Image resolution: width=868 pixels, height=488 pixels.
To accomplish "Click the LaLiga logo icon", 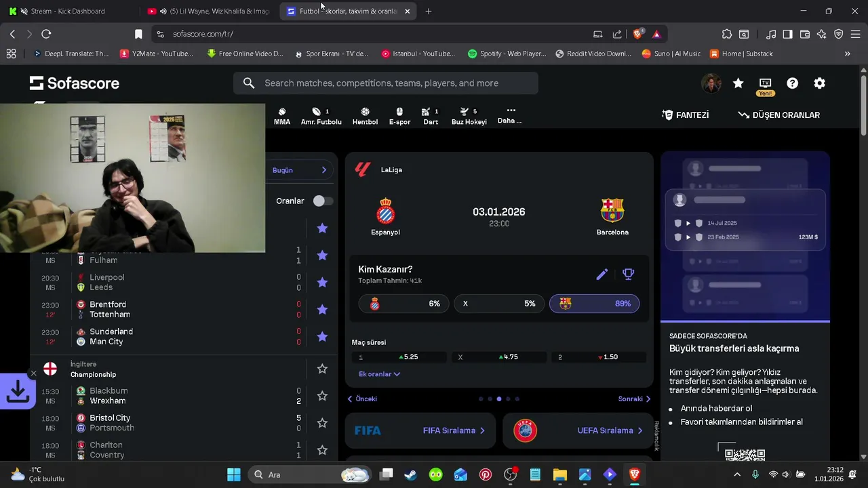I will (363, 169).
